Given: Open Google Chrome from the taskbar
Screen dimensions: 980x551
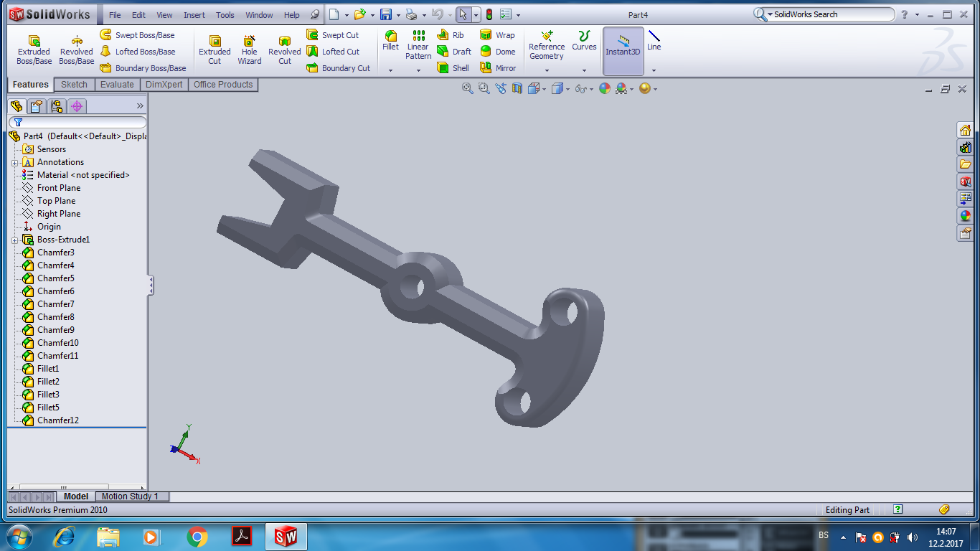Looking at the screenshot, I should pos(197,537).
